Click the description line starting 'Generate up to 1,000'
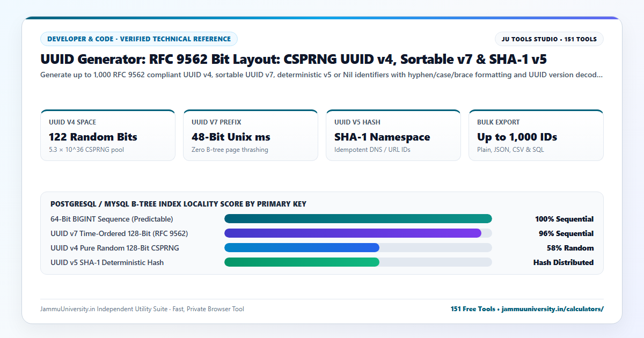Image resolution: width=644 pixels, height=338 pixels. [321, 75]
